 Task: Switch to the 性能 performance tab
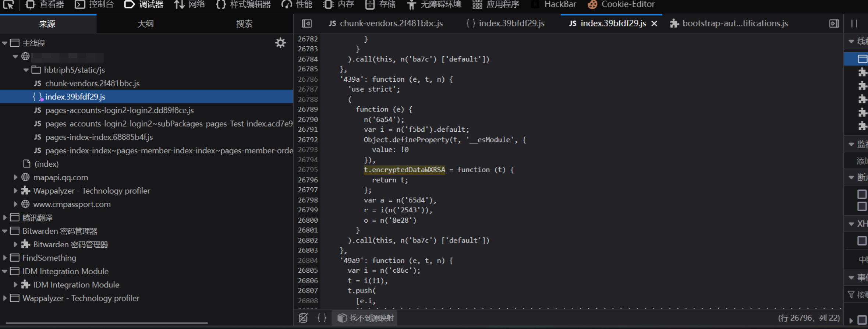click(x=297, y=4)
